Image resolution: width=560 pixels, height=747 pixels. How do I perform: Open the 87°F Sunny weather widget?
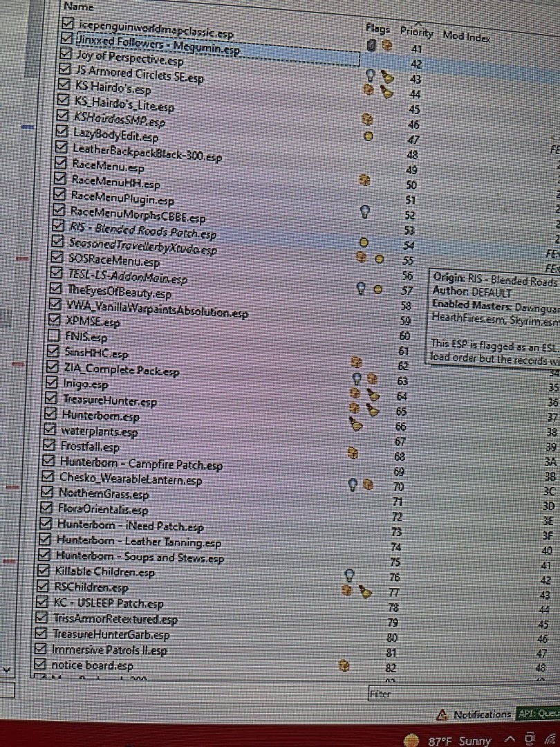pyautogui.click(x=447, y=741)
